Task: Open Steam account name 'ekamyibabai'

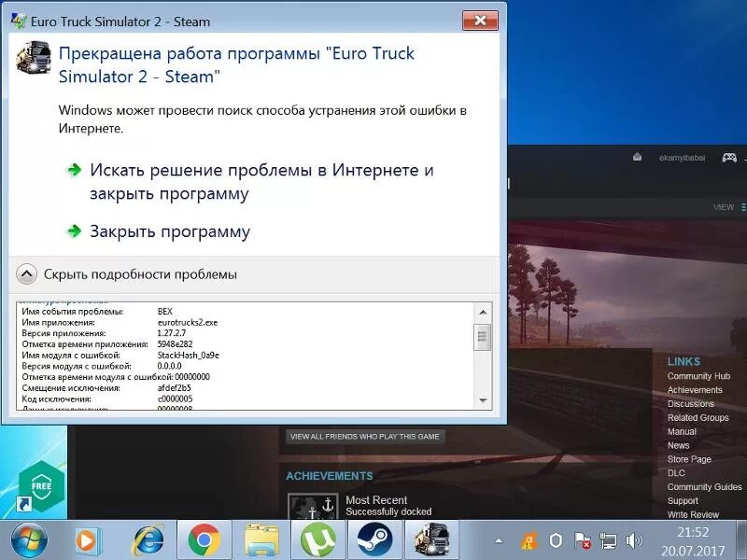Action: 683,158
